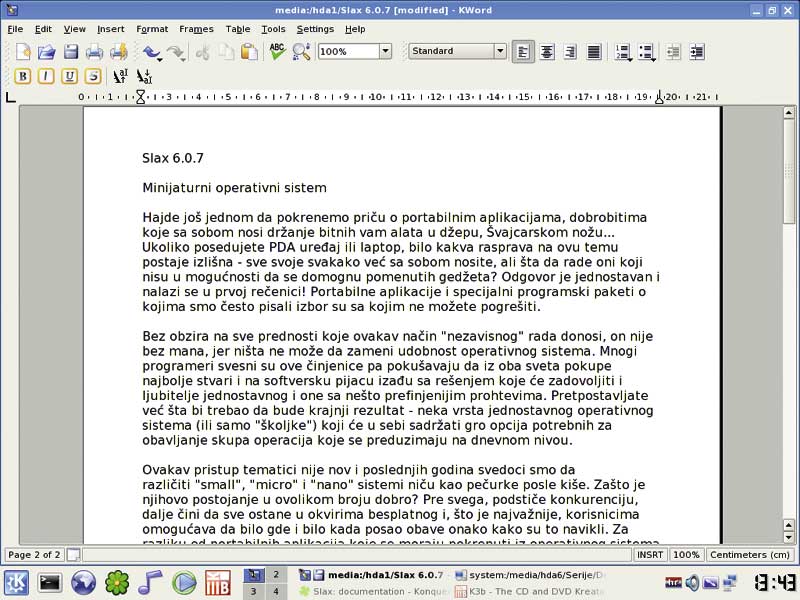Open a file with the folder icon

(x=46, y=52)
